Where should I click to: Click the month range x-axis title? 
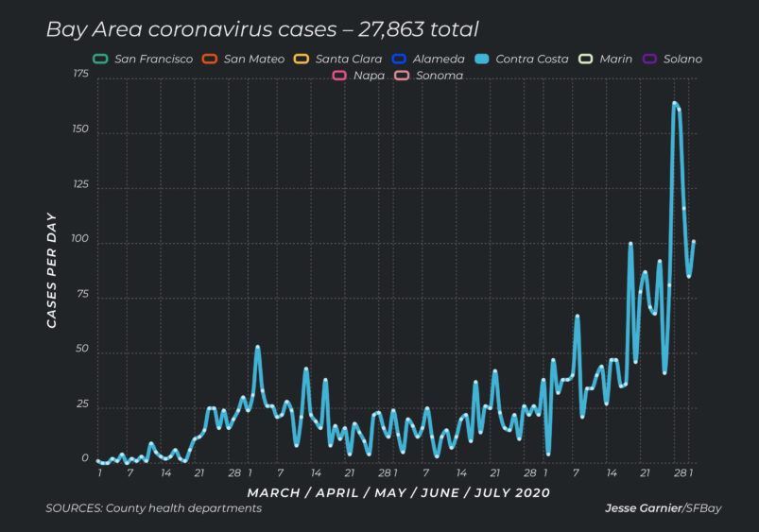coord(398,492)
